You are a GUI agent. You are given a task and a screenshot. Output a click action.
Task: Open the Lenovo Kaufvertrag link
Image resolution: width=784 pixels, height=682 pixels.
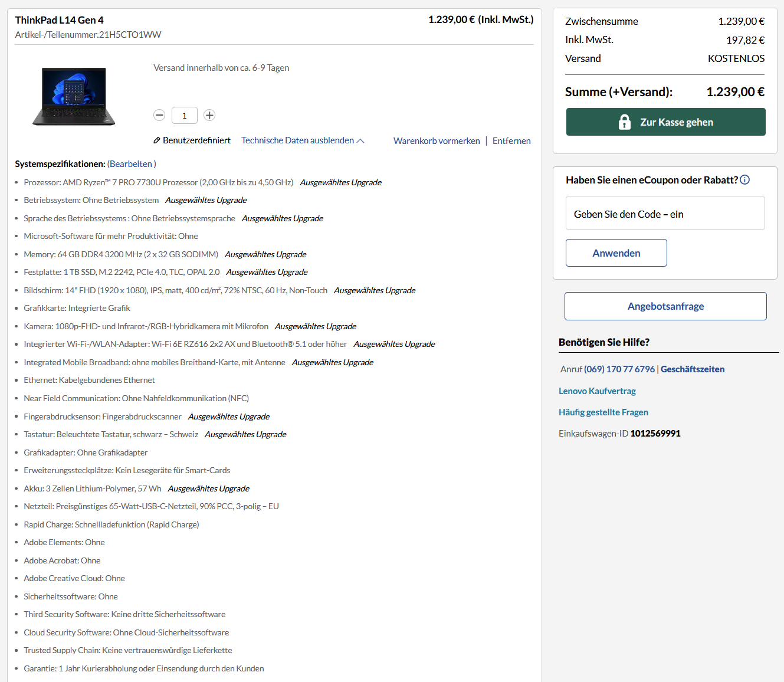(597, 391)
